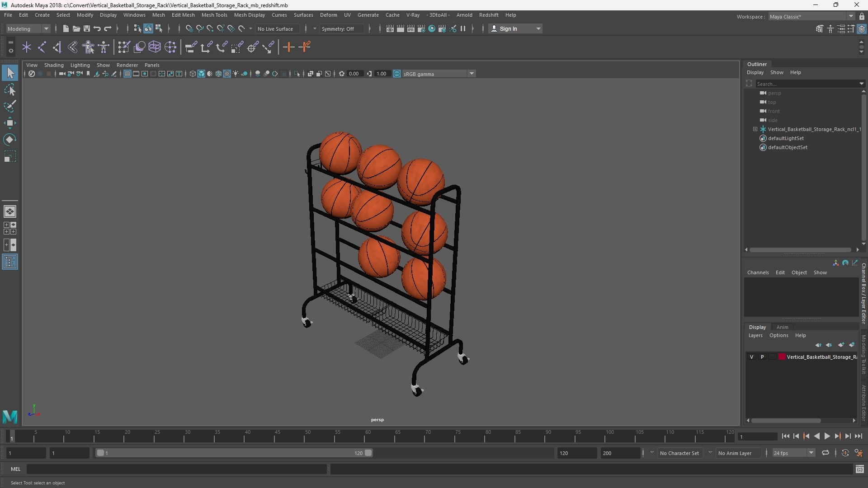
Task: Click the Undo arrow icon
Action: 97,28
